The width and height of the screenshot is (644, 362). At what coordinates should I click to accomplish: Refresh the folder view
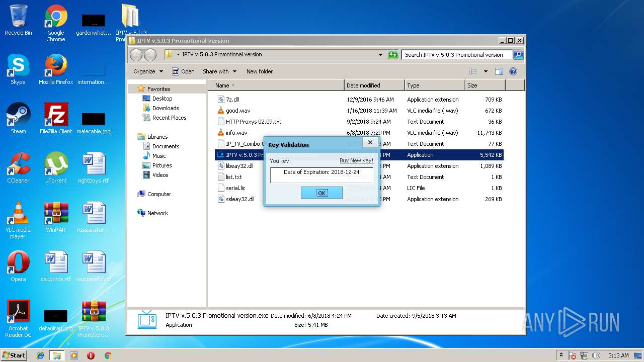[x=393, y=55]
